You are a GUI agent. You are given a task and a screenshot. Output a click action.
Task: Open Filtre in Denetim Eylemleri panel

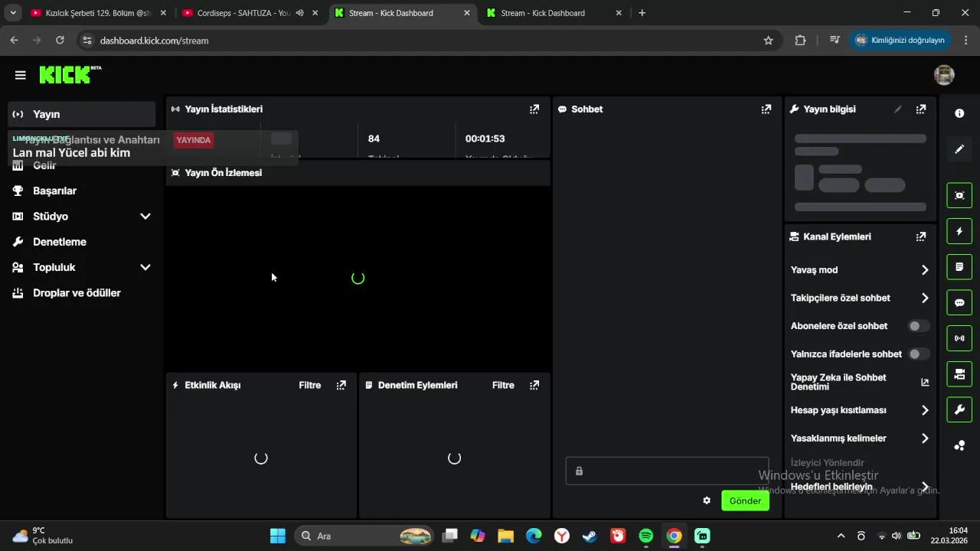pyautogui.click(x=503, y=385)
